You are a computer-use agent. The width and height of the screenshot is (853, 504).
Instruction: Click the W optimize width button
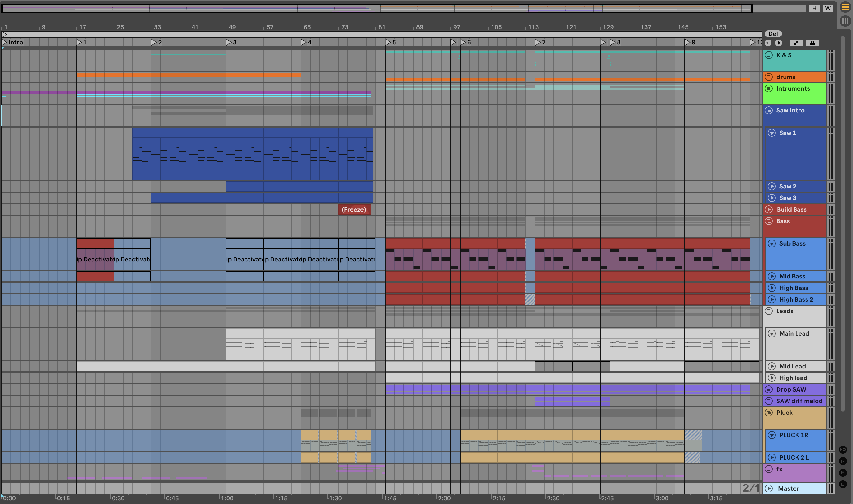[x=827, y=8]
